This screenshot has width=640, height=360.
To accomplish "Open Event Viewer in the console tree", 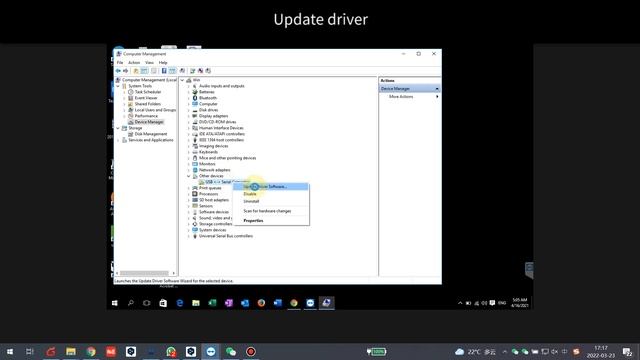I will click(146, 98).
